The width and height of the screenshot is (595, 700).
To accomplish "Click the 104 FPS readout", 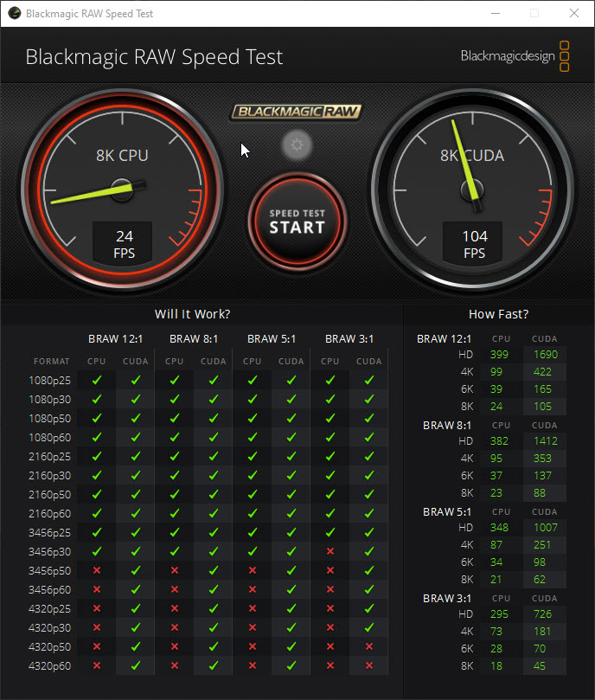I will (x=474, y=244).
